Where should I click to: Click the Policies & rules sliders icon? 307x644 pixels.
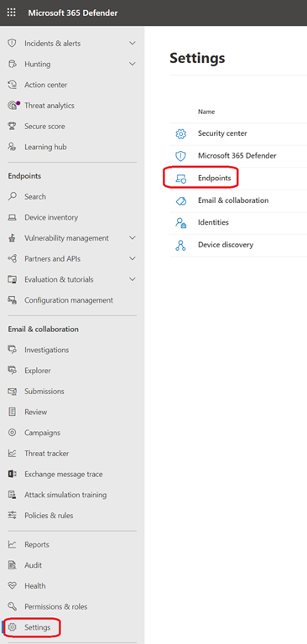tap(12, 516)
